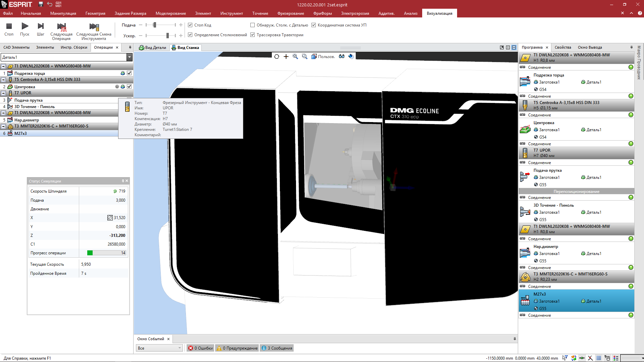Click the save icon in title bar

click(x=41, y=4)
